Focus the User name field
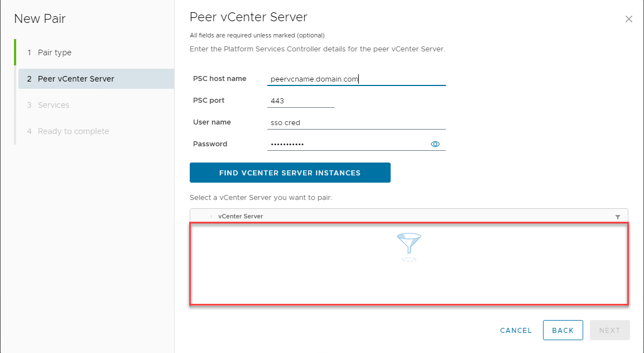644x353 pixels. [356, 122]
